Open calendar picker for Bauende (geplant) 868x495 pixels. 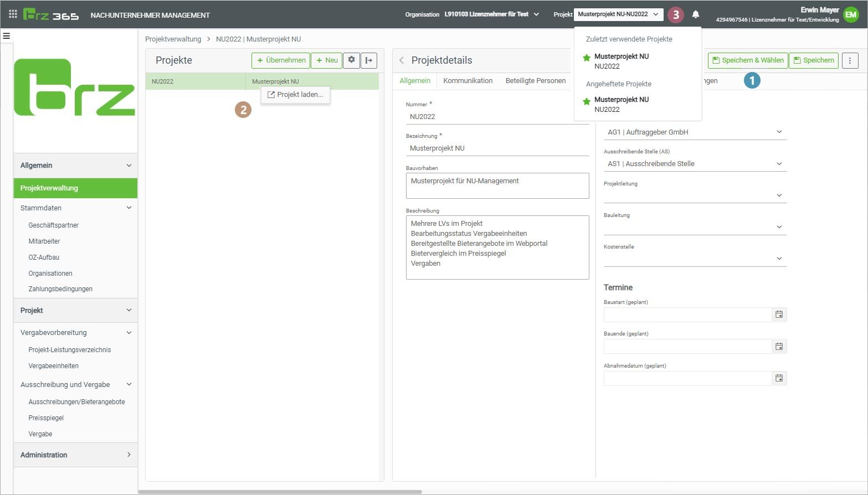click(x=779, y=347)
